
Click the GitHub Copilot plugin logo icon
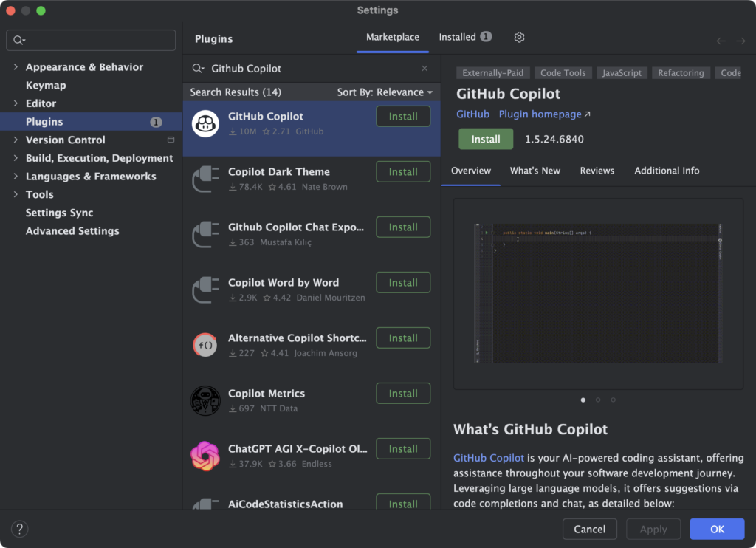point(205,123)
